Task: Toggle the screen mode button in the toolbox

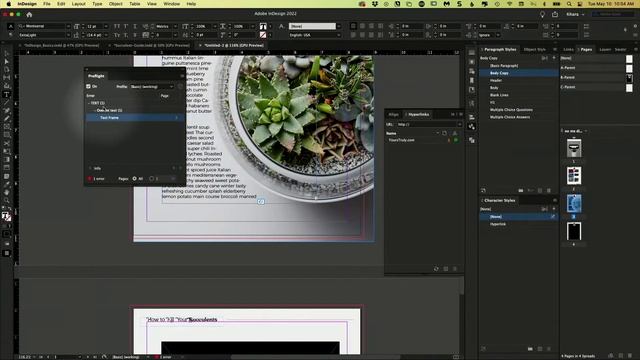Action: pyautogui.click(x=7, y=253)
